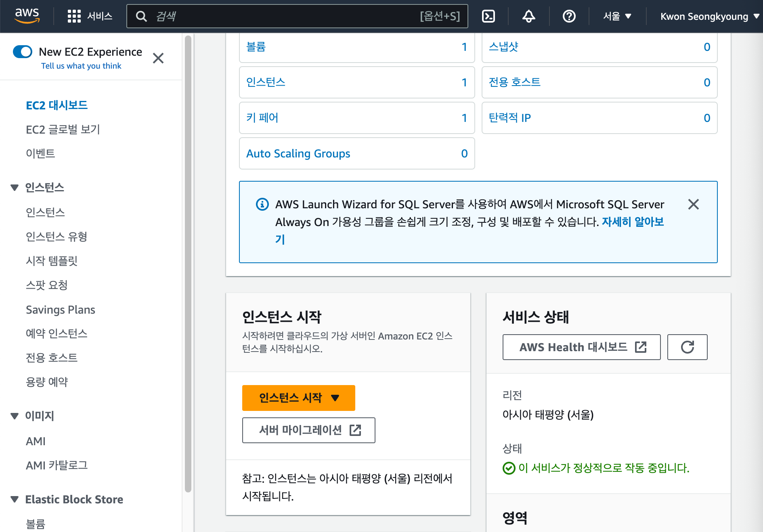Open 이벤트 in the sidebar
The height and width of the screenshot is (532, 763).
[x=40, y=153]
